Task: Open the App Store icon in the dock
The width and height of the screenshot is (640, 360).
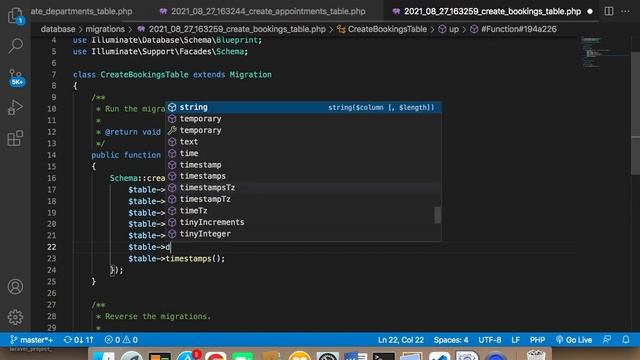Action: pos(188,356)
